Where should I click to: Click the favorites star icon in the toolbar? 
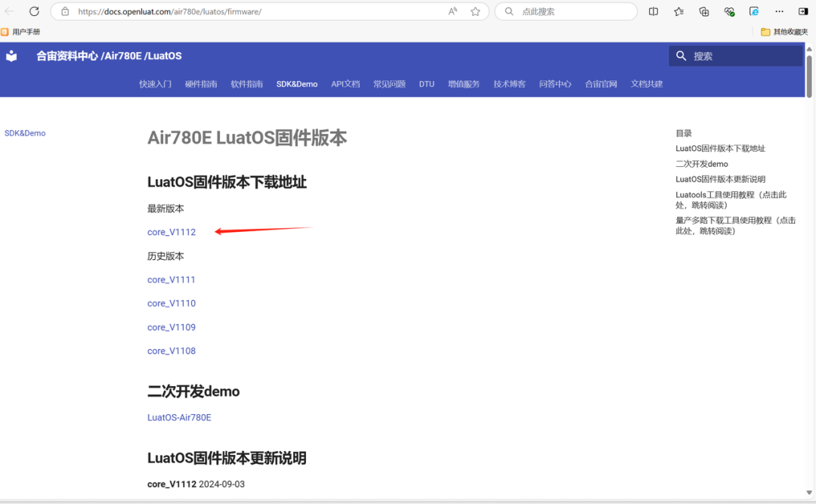[x=678, y=11]
